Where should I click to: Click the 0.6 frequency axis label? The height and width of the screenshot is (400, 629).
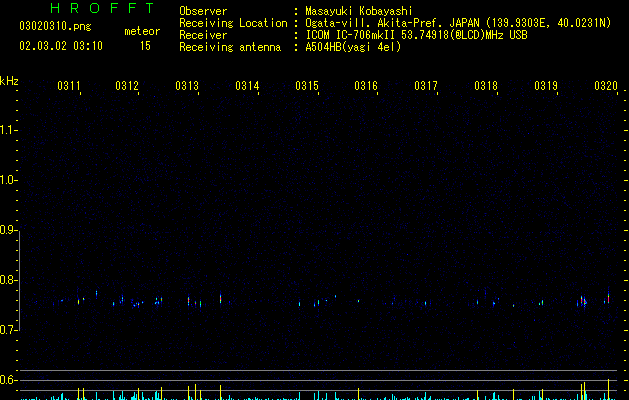tap(8, 380)
